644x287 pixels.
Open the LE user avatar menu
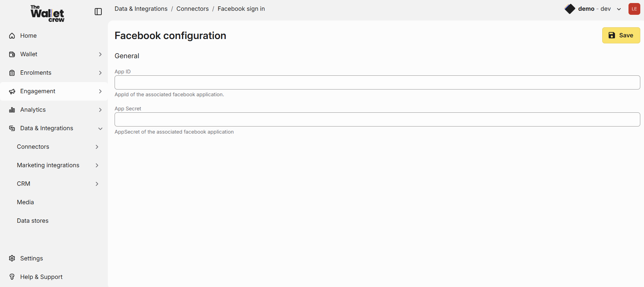tap(634, 9)
